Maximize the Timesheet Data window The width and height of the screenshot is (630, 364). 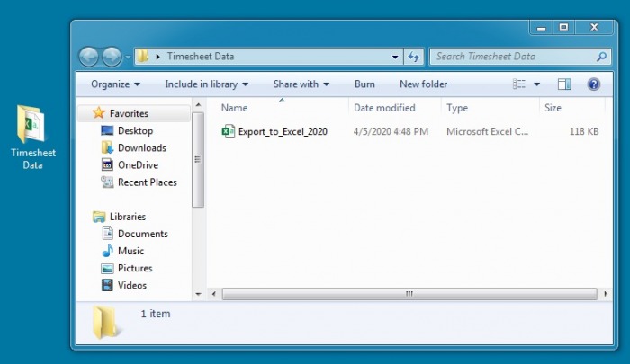click(x=563, y=28)
